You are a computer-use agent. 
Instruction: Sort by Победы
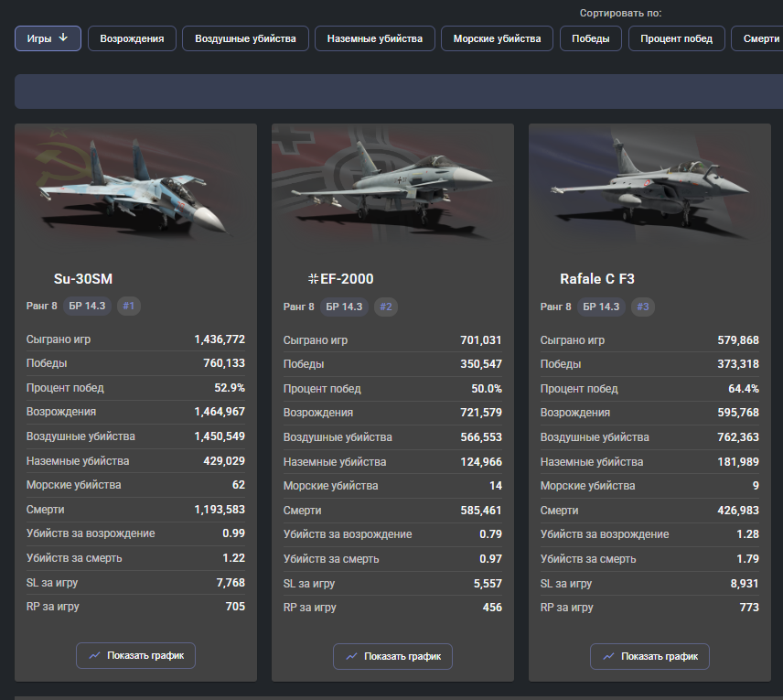pos(590,38)
